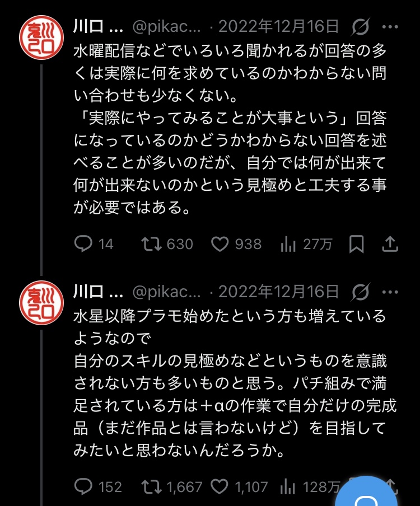Open Grok icon on second tweet
Viewport: 420px width, 506px height.
[361, 292]
